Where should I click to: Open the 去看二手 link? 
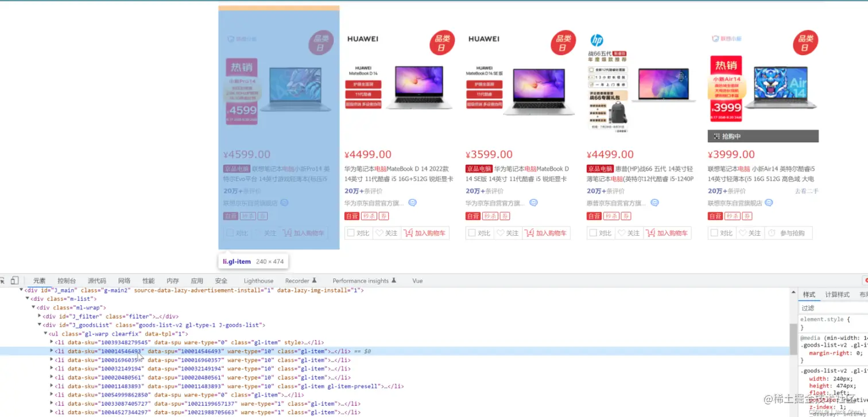tap(807, 191)
